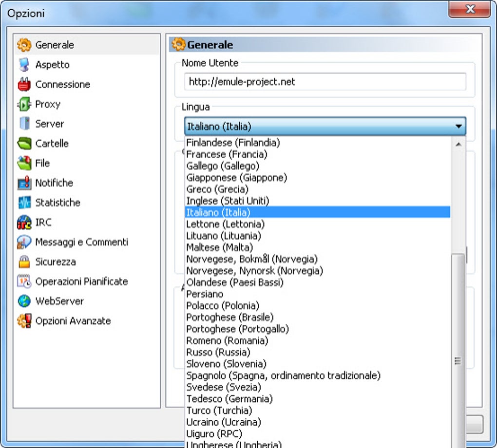Image resolution: width=497 pixels, height=448 pixels.
Task: Click the language list scrollbar thumb
Action: [x=458, y=351]
